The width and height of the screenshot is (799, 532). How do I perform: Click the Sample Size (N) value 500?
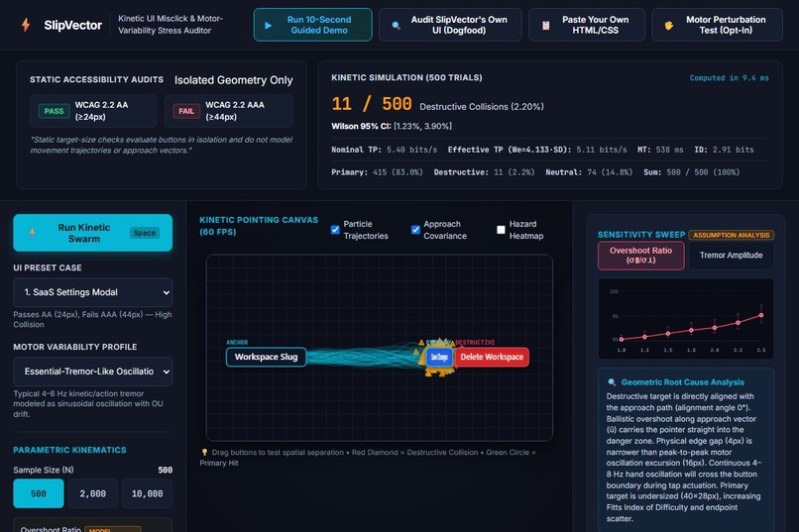[166, 470]
